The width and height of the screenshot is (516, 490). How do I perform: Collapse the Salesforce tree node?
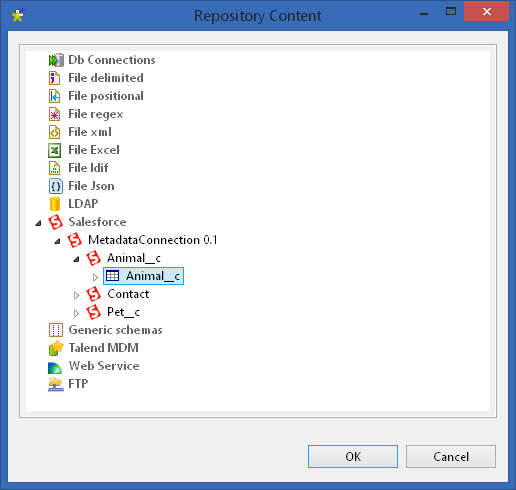point(39,223)
